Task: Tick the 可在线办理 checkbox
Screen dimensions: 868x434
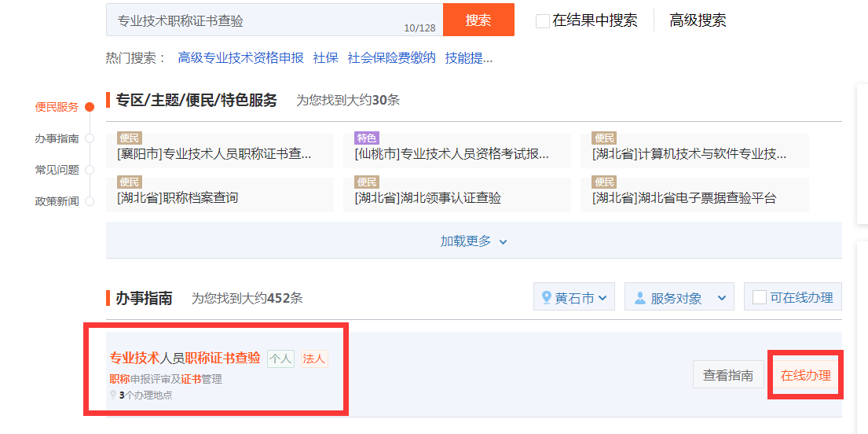Action: 760,298
